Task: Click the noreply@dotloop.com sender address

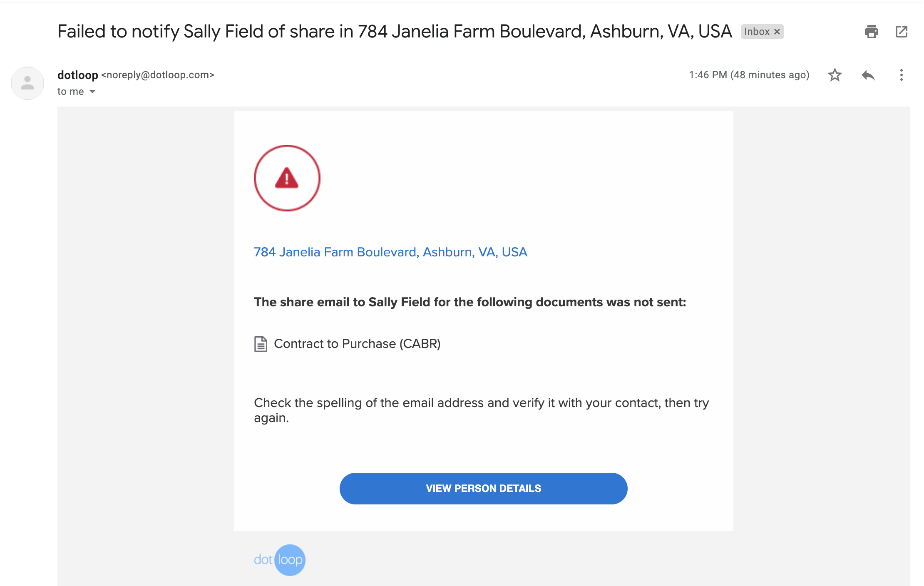Action: click(158, 75)
